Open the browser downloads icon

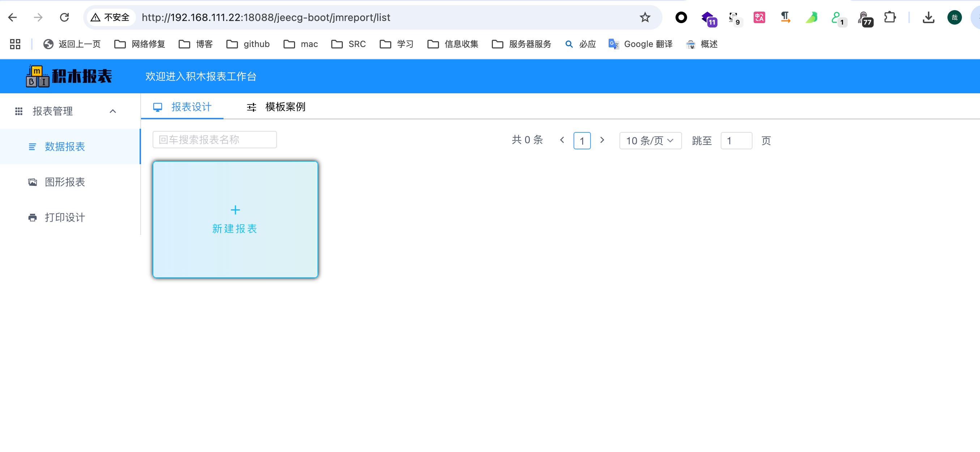coord(928,17)
